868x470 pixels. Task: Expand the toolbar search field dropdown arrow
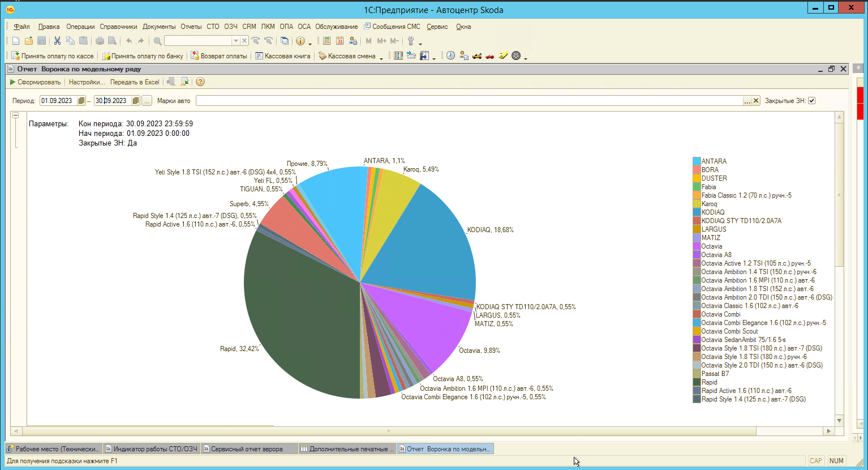tap(236, 41)
